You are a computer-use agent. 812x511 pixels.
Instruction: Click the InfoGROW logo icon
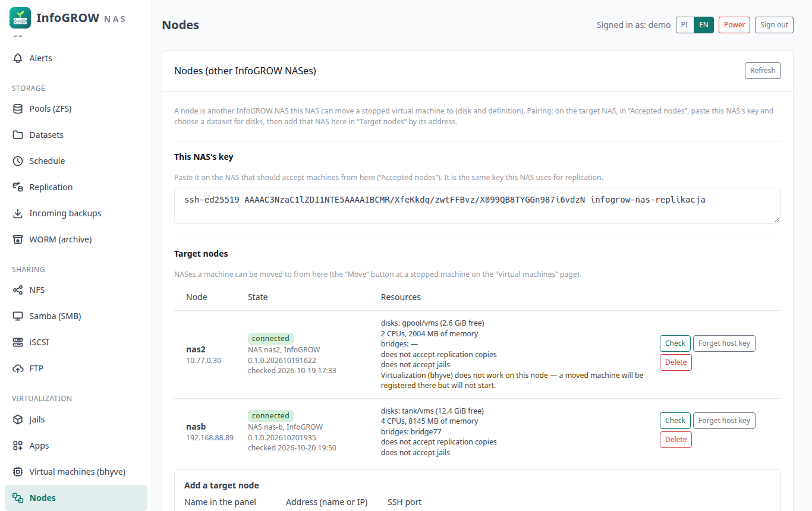pos(20,18)
